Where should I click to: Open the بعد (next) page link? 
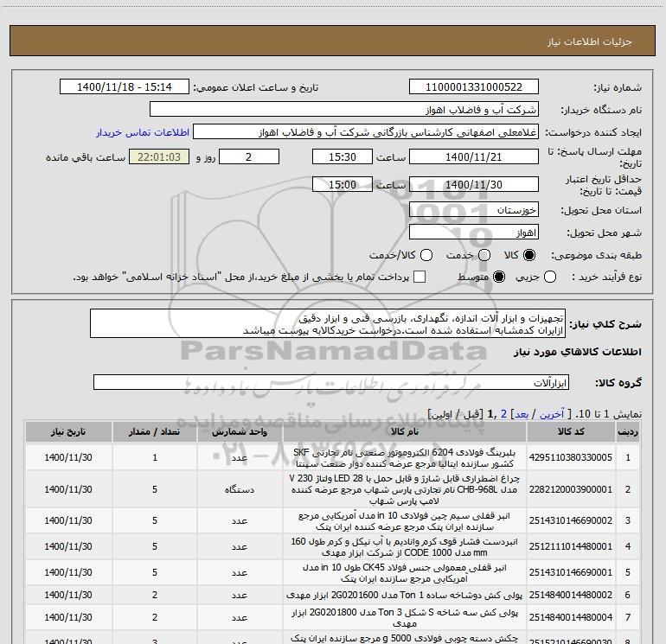pos(522,414)
